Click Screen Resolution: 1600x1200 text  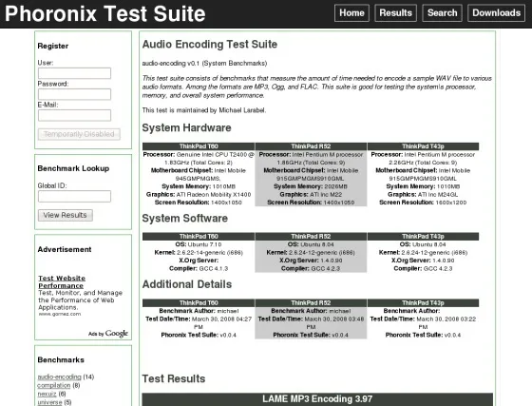tap(423, 203)
